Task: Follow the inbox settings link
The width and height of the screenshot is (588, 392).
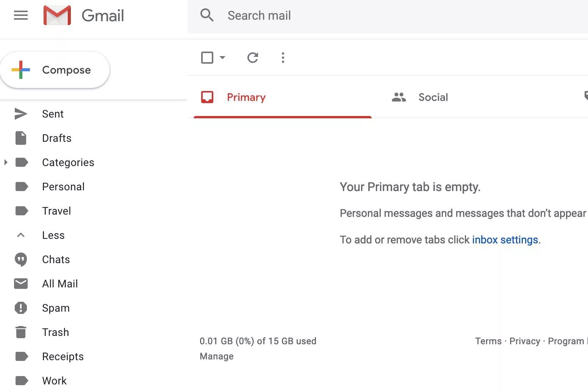Action: tap(505, 240)
